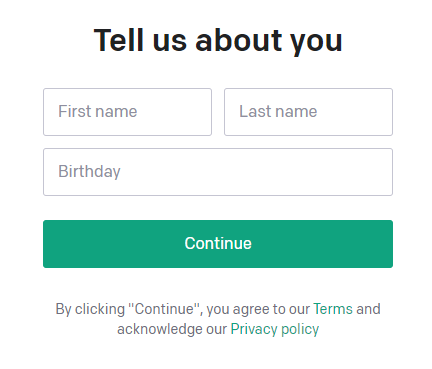Click the word "Continue" on green button
This screenshot has height=369, width=432.
tap(218, 243)
